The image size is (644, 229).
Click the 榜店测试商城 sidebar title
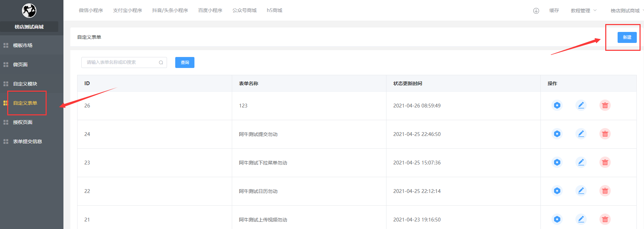coord(29,27)
